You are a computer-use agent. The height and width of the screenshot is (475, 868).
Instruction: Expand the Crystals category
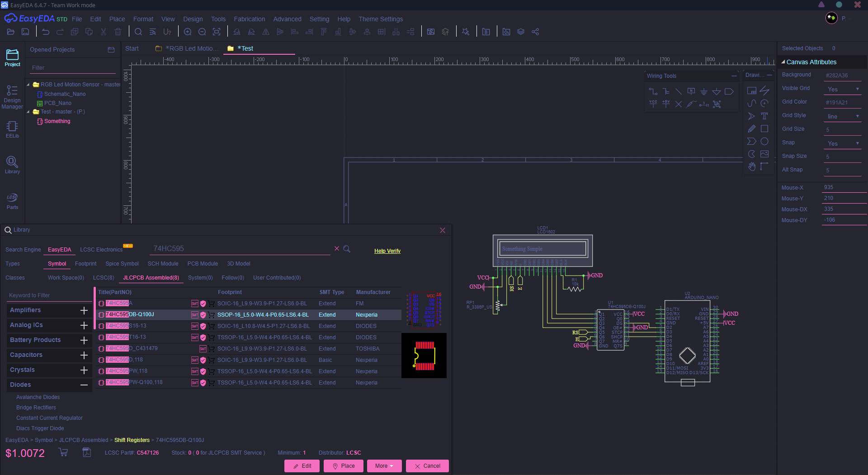coord(84,370)
